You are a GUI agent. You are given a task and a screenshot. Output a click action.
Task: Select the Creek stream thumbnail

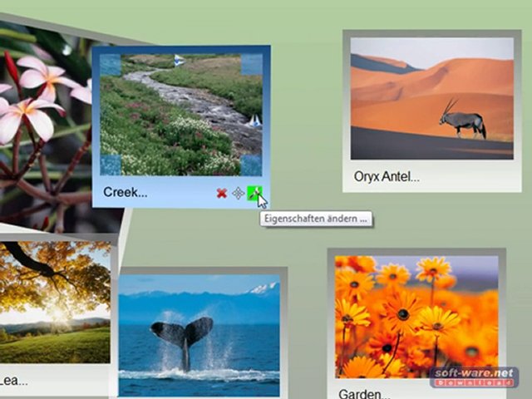click(181, 115)
